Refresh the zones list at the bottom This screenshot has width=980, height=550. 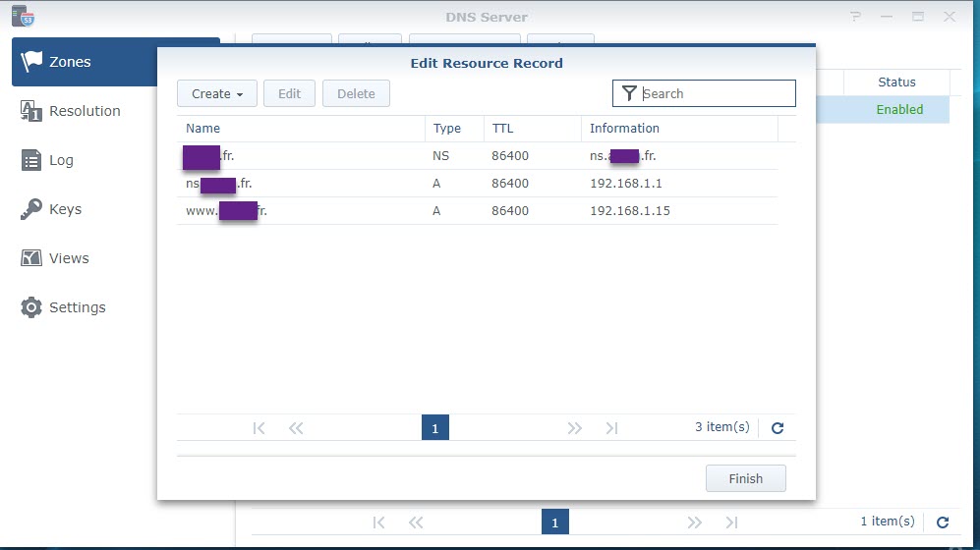click(x=943, y=522)
